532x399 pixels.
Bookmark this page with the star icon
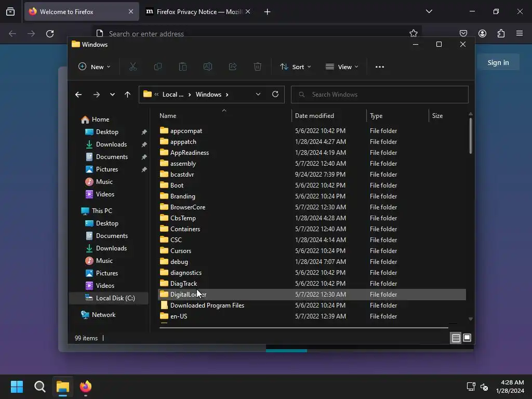click(x=413, y=33)
